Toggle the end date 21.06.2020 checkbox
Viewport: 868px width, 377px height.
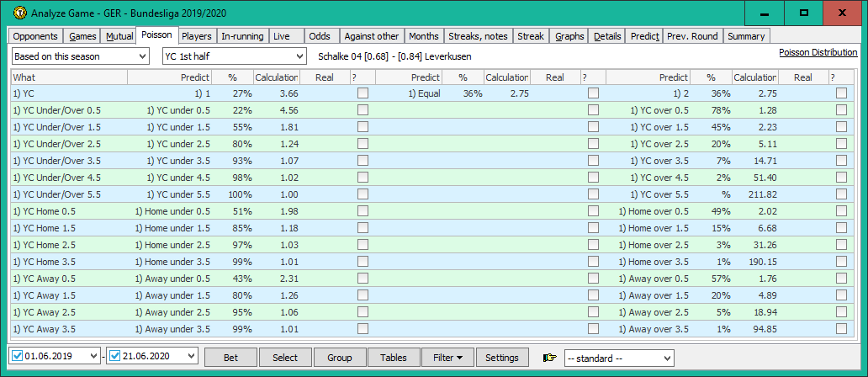(115, 357)
